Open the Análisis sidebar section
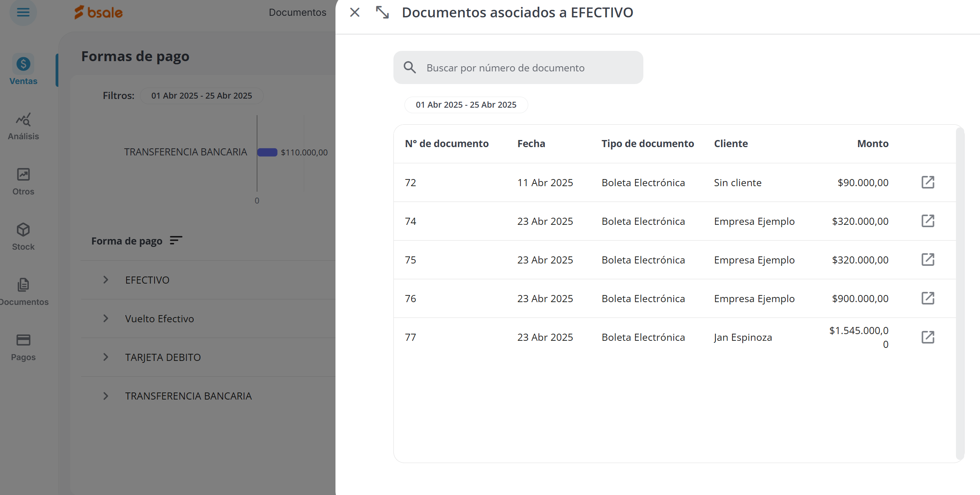The width and height of the screenshot is (980, 495). 23,126
